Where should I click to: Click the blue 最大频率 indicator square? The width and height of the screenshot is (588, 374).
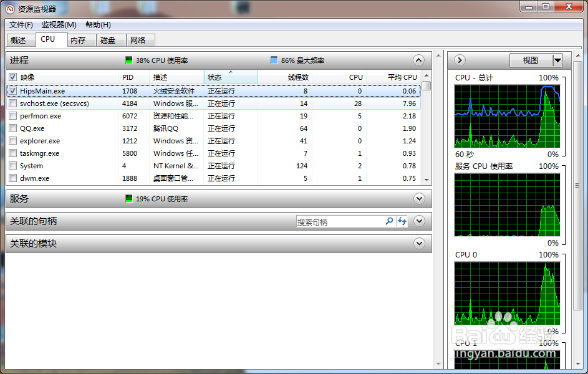click(274, 60)
